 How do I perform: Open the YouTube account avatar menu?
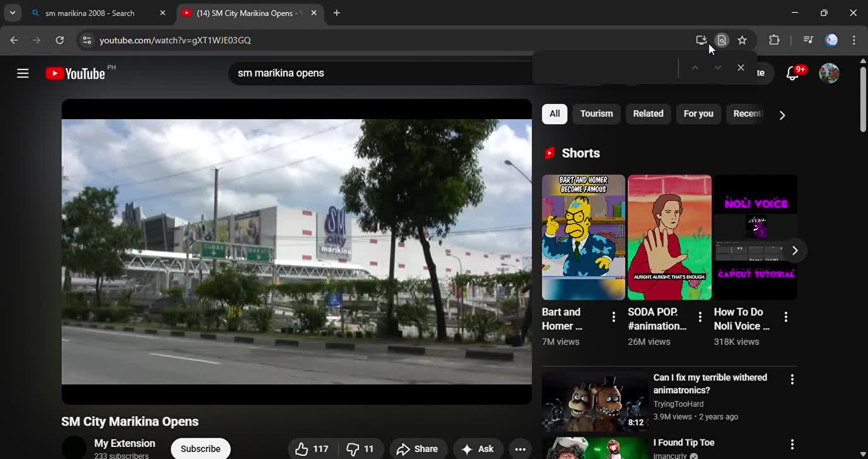click(x=829, y=73)
